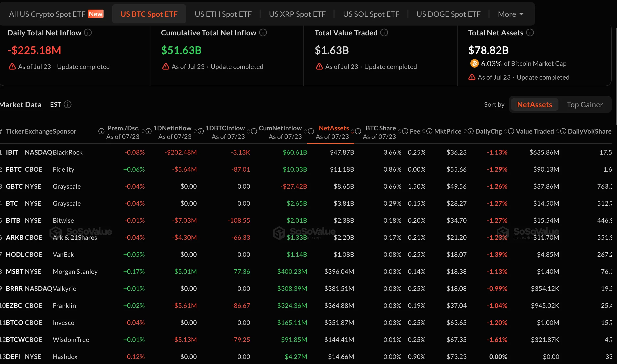Click the BRRR ticker

(x=14, y=288)
